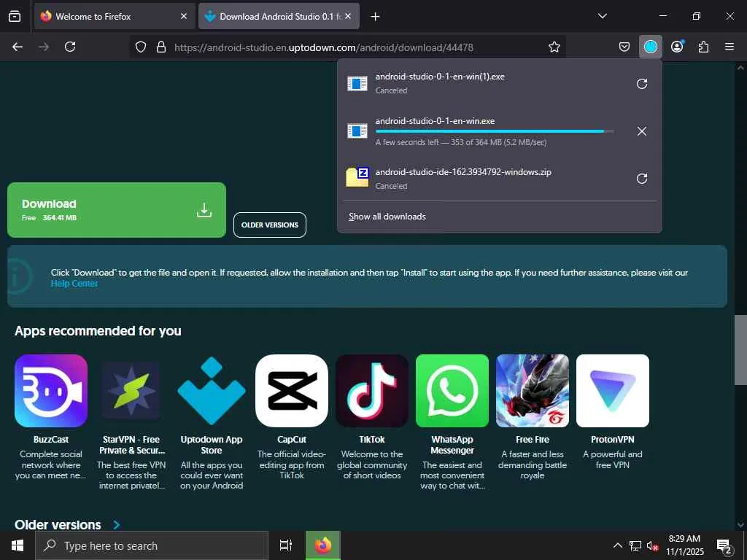Show hidden system tray icons
The height and width of the screenshot is (560, 747).
pos(617,545)
